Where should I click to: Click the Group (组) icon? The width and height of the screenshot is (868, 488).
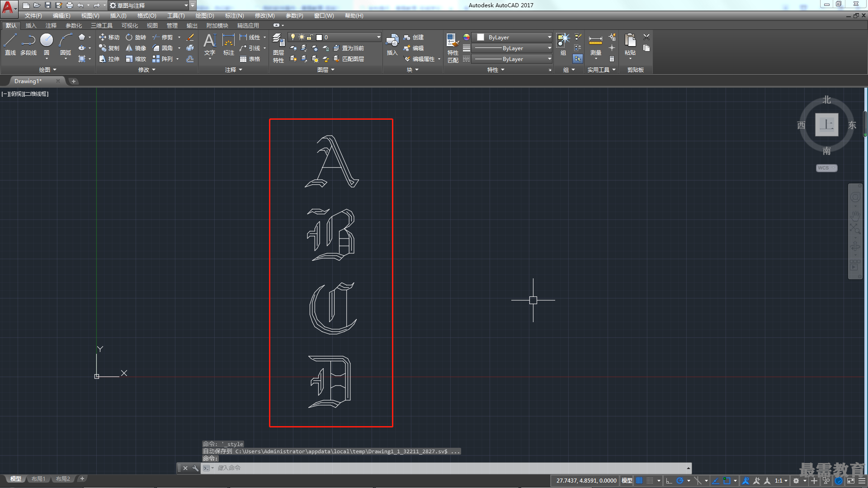pyautogui.click(x=563, y=44)
